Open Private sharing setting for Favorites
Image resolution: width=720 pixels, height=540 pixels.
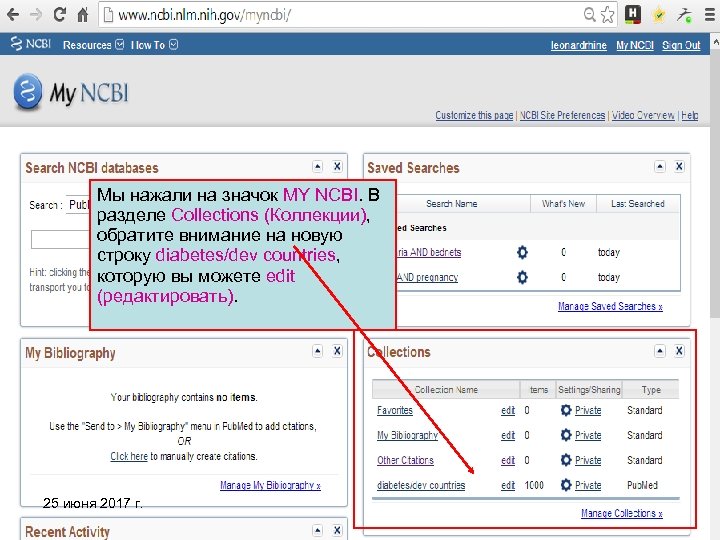[x=588, y=411]
